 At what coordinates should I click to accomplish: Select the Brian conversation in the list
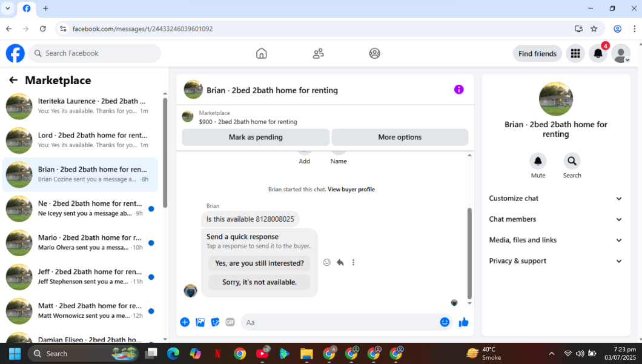(x=80, y=174)
